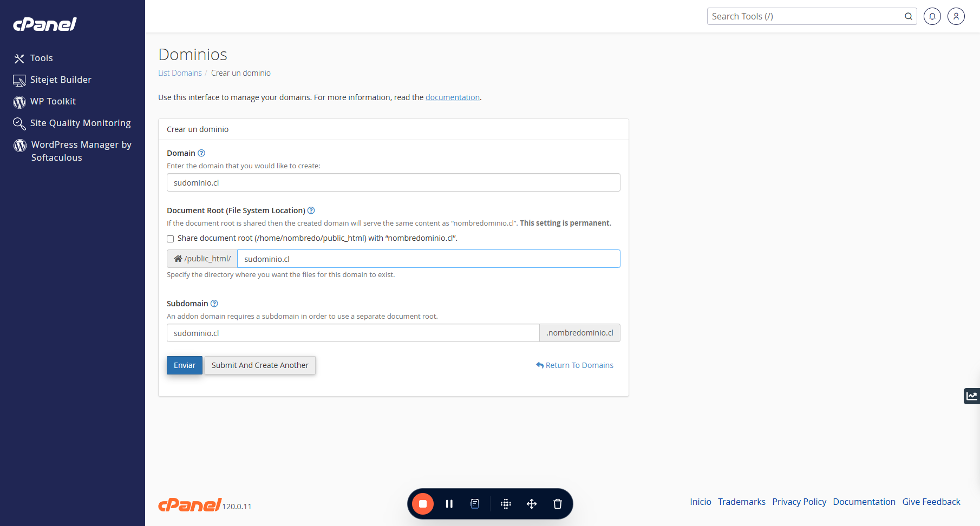Stop the screen recording

(x=423, y=504)
